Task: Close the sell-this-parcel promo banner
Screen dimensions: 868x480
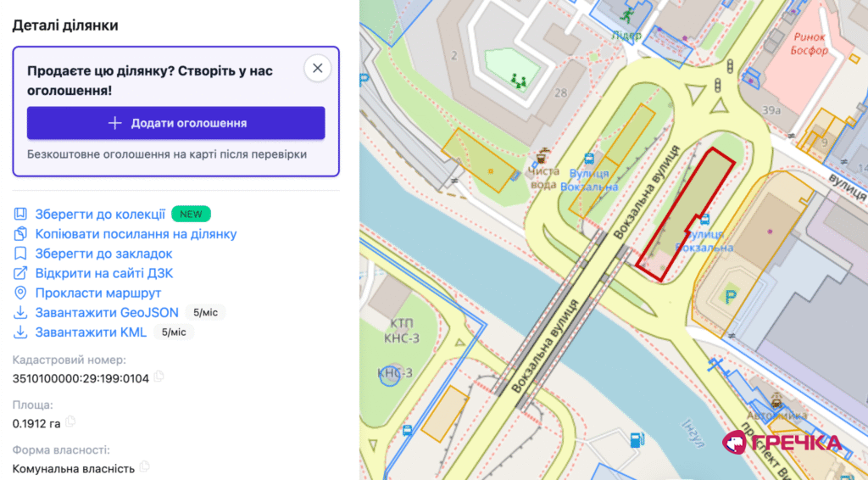Action: pos(317,68)
